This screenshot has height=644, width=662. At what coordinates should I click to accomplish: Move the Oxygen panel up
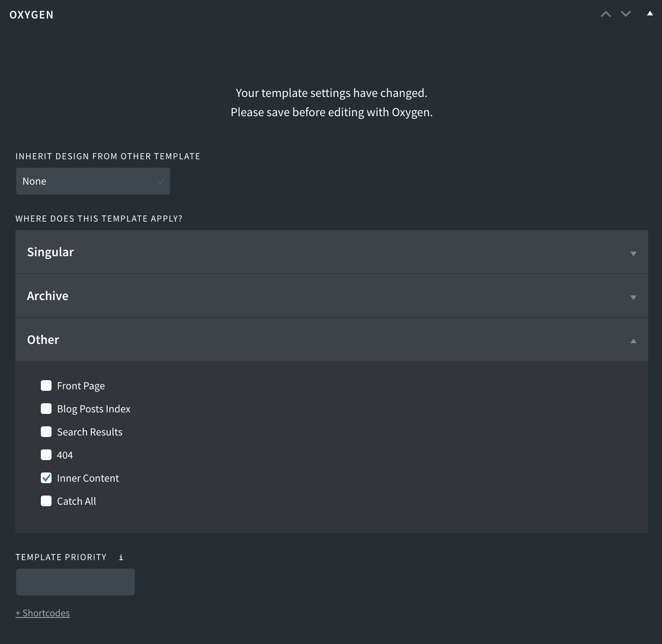pos(606,14)
